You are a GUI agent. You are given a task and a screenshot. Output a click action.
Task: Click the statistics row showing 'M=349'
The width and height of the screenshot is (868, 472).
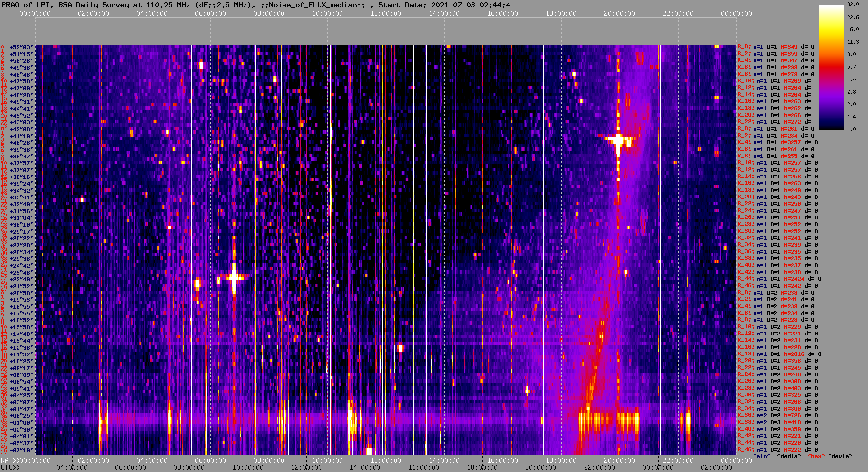[776, 47]
